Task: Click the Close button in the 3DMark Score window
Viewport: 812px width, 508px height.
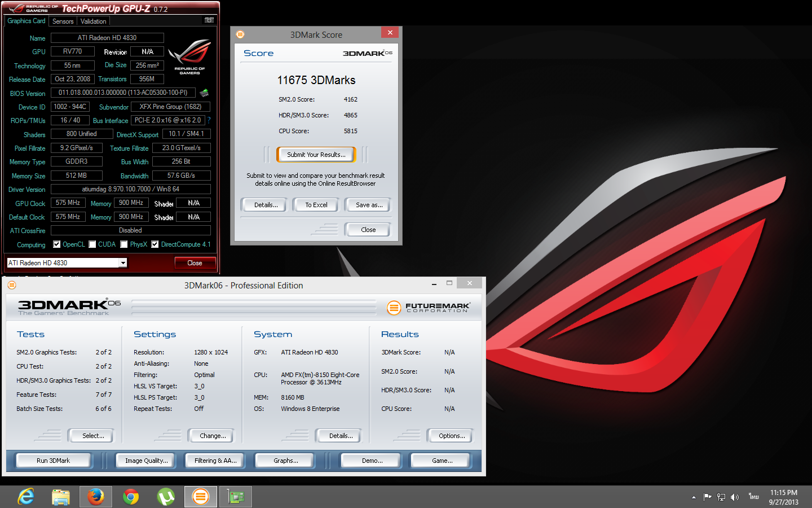Action: tap(368, 230)
